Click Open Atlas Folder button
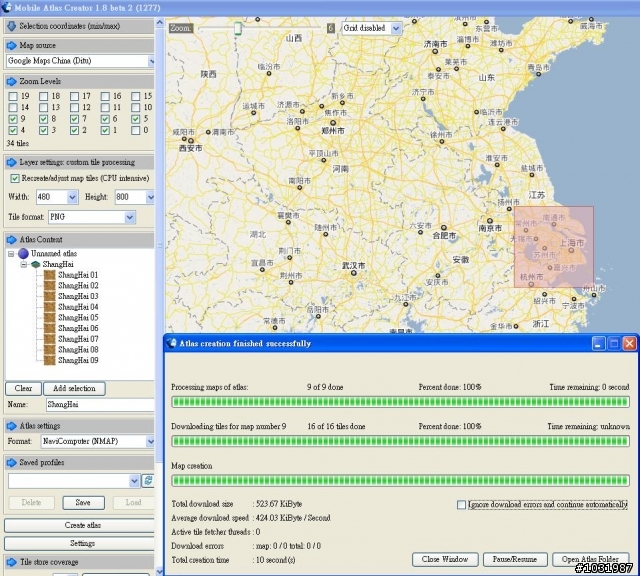This screenshot has width=640, height=576. (590, 559)
